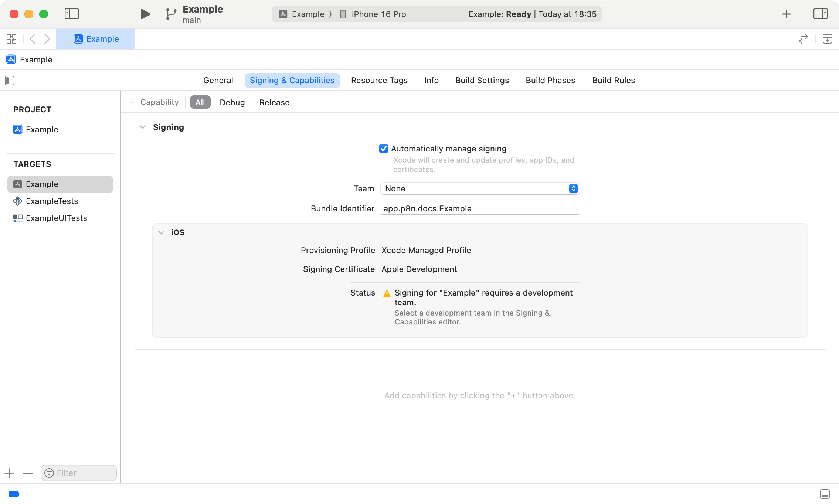
Task: Click the add Capability button
Action: (x=154, y=102)
